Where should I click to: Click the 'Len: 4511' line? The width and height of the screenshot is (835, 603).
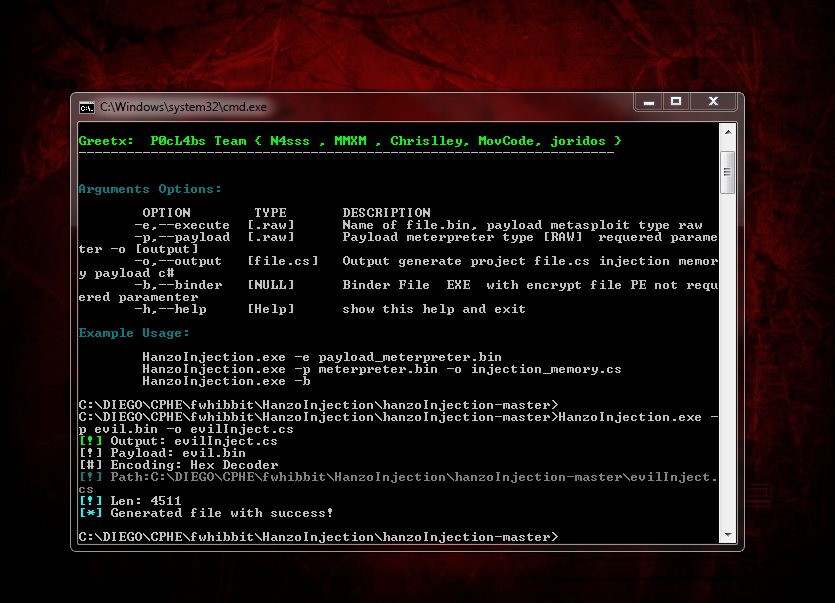point(130,501)
